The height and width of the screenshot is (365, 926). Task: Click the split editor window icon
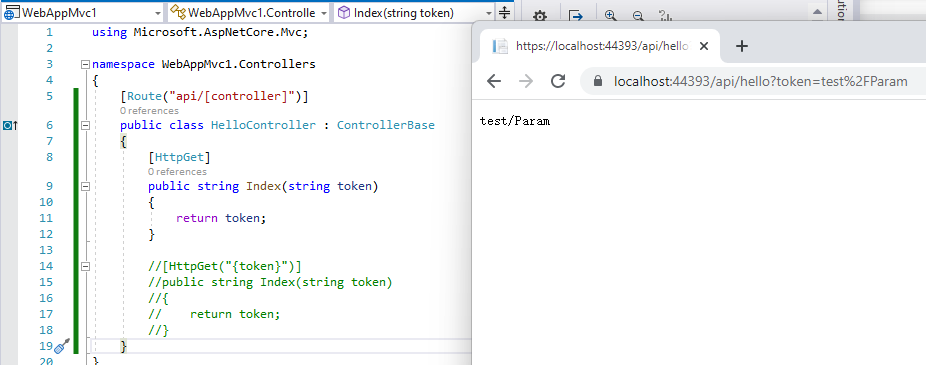[x=504, y=12]
